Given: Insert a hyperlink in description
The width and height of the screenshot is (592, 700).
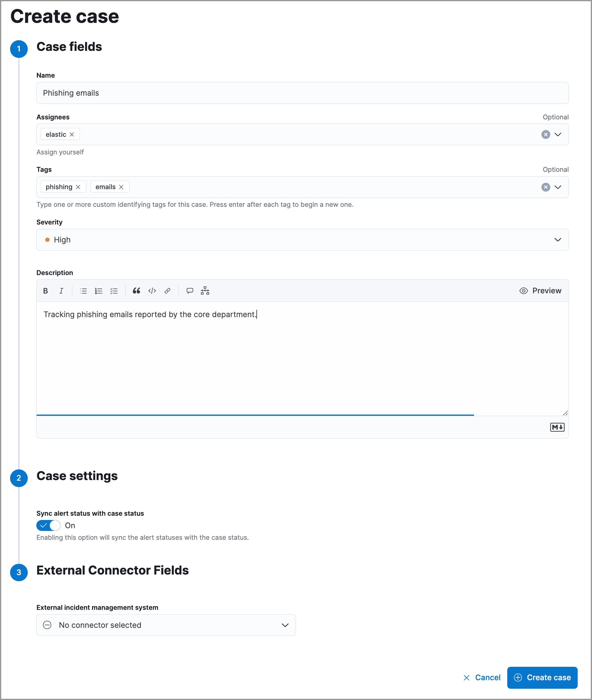Looking at the screenshot, I should (x=167, y=291).
